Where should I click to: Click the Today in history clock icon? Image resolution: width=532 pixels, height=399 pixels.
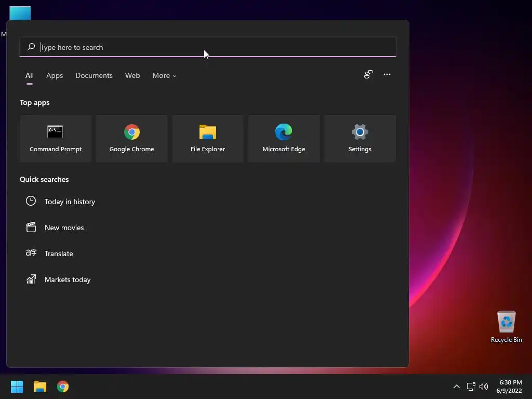(x=31, y=201)
